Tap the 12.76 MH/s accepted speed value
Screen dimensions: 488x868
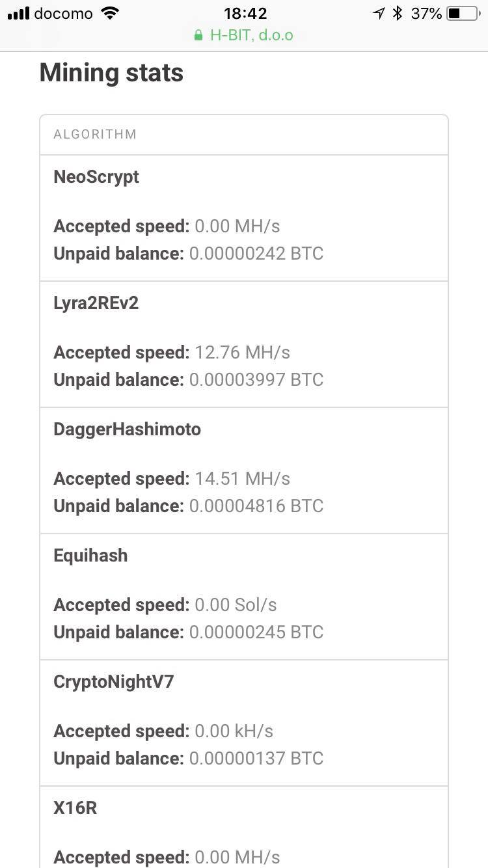tap(242, 353)
